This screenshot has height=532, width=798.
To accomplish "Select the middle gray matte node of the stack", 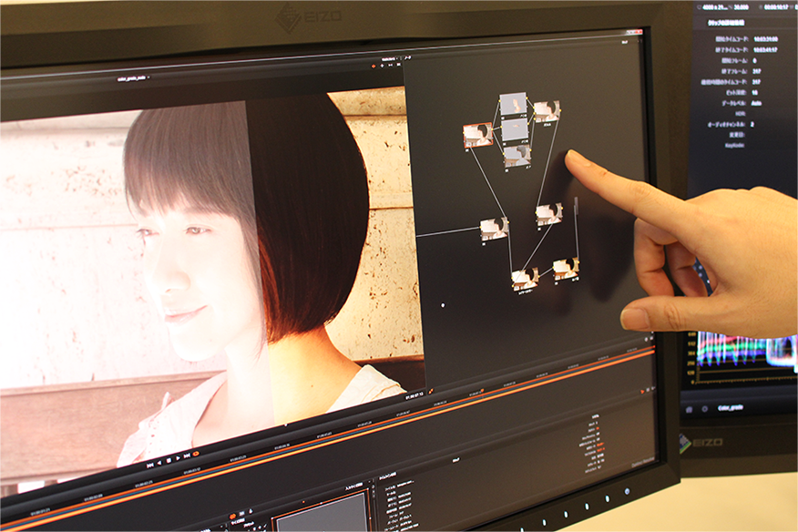I will (515, 130).
